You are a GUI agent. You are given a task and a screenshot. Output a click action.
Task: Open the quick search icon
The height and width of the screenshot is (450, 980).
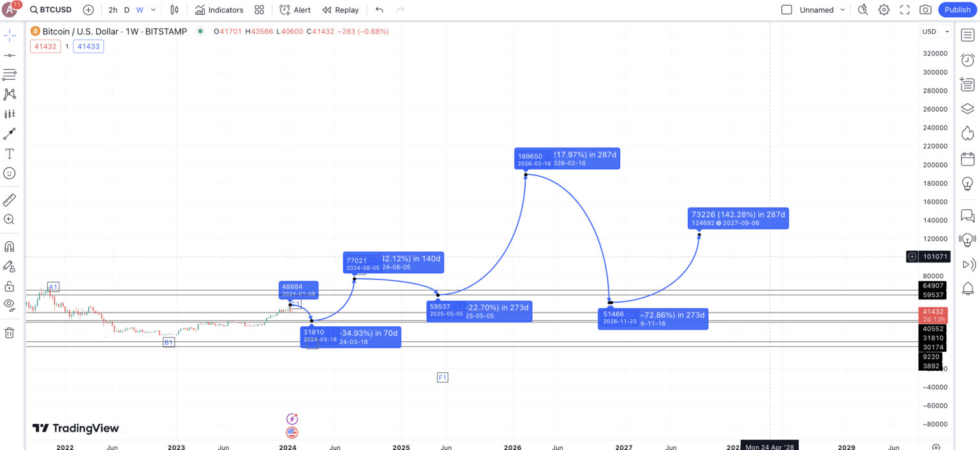[x=863, y=10]
